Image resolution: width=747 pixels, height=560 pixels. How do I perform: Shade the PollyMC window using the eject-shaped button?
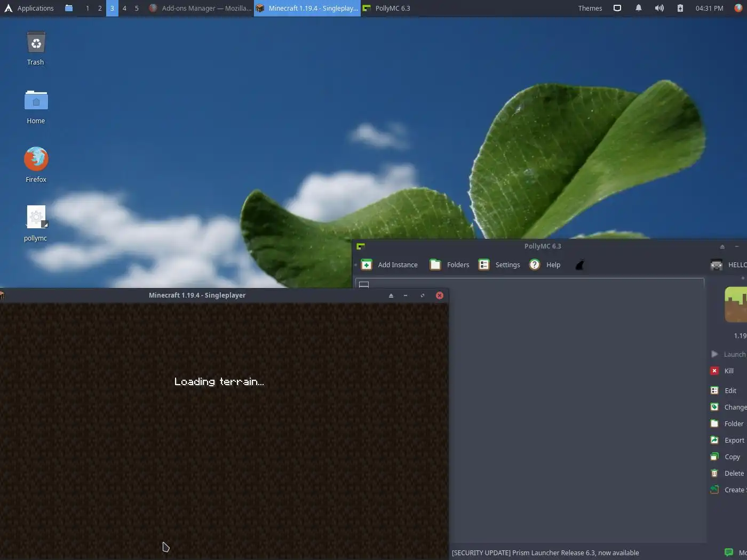coord(722,246)
